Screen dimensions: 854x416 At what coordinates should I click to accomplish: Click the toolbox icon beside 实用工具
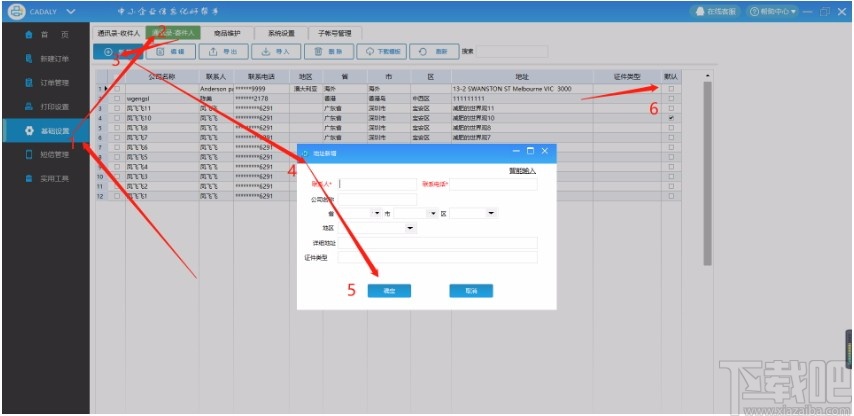[29, 179]
